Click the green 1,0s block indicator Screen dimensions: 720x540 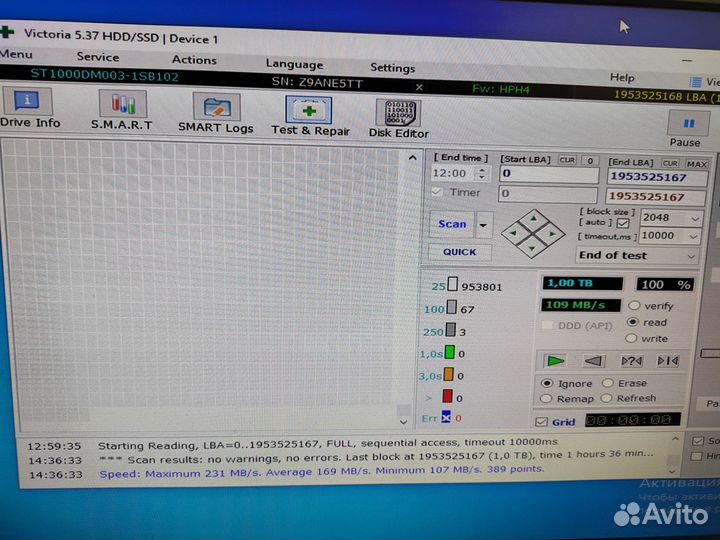click(x=450, y=352)
